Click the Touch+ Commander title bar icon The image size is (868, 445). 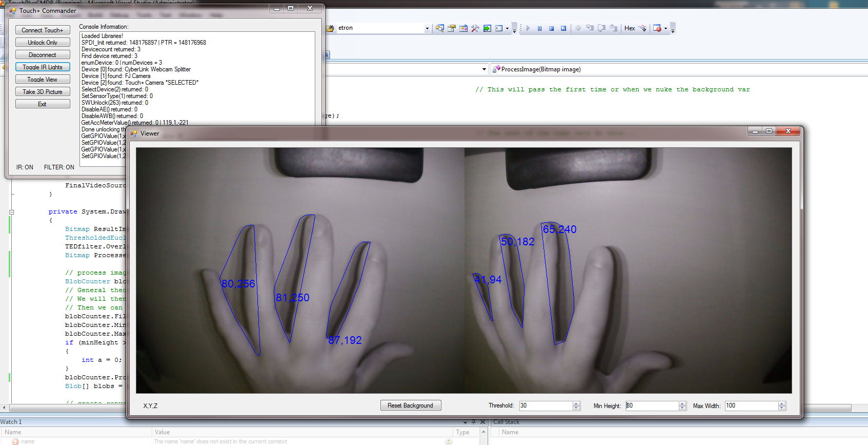tap(13, 10)
